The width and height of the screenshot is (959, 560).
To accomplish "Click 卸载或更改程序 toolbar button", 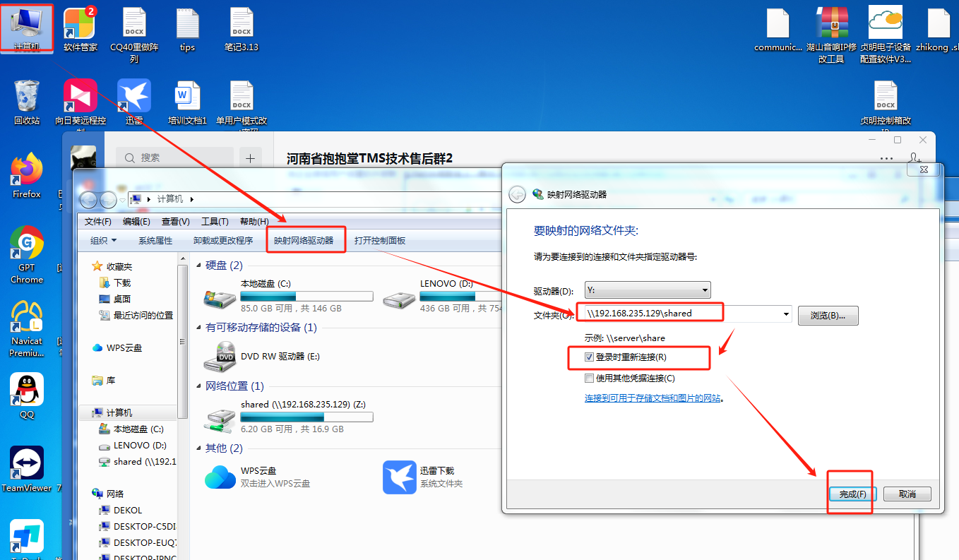I will click(x=223, y=241).
